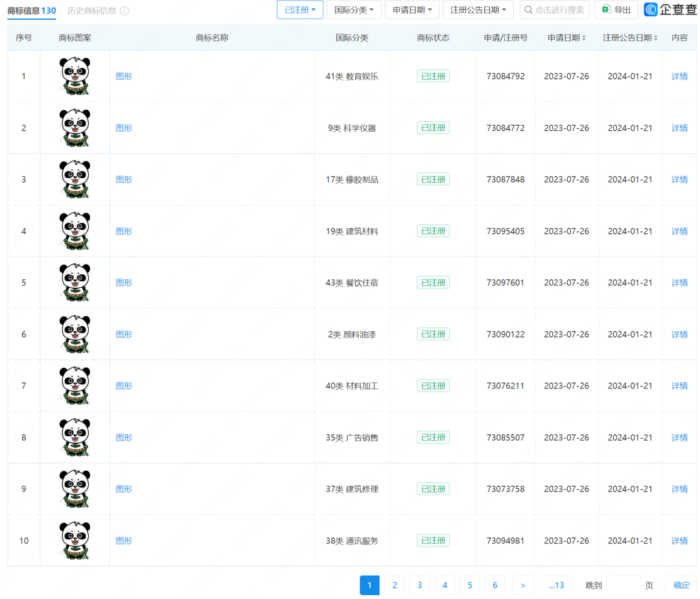700x599 pixels.
Task: Click the 跳到 page number input field
Action: (623, 585)
